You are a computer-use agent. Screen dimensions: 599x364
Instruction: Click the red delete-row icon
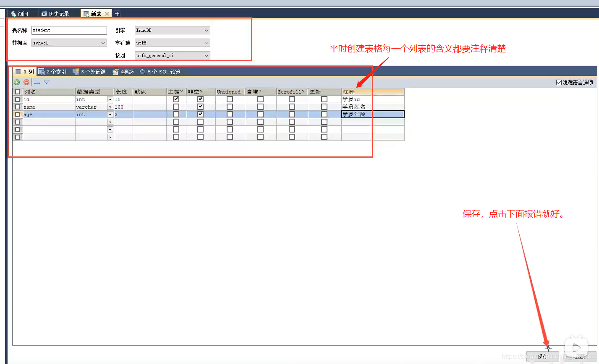(x=26, y=82)
